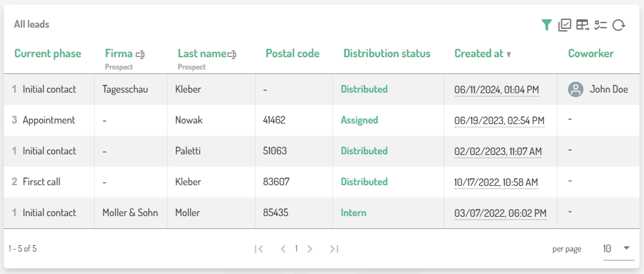Sort by Current phase column
The height and width of the screenshot is (274, 644).
48,53
